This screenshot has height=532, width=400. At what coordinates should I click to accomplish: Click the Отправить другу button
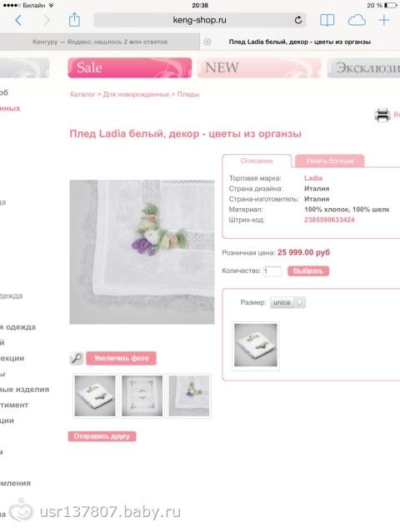pyautogui.click(x=102, y=436)
